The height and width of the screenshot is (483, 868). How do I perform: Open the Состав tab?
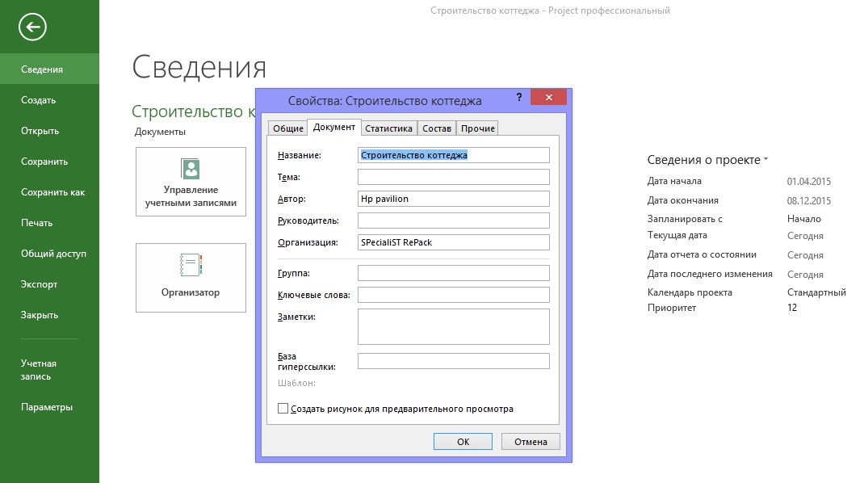[437, 128]
